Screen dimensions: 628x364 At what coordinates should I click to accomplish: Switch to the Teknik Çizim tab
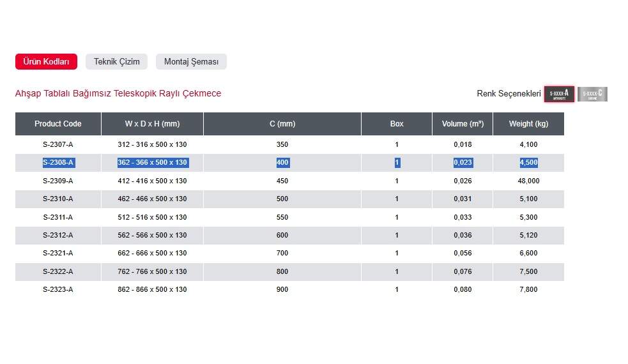pos(116,62)
